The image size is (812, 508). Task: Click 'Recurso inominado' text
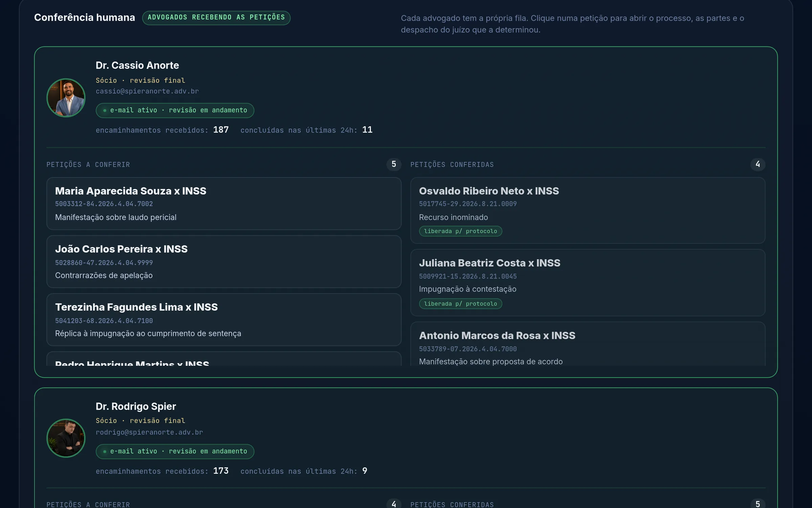point(453,217)
